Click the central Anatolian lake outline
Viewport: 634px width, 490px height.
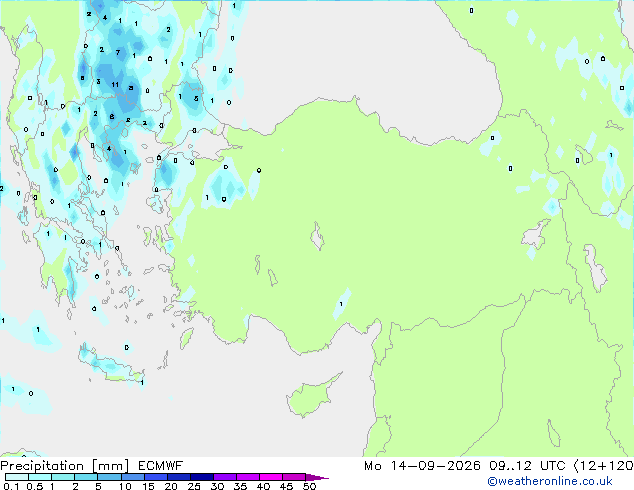317,236
